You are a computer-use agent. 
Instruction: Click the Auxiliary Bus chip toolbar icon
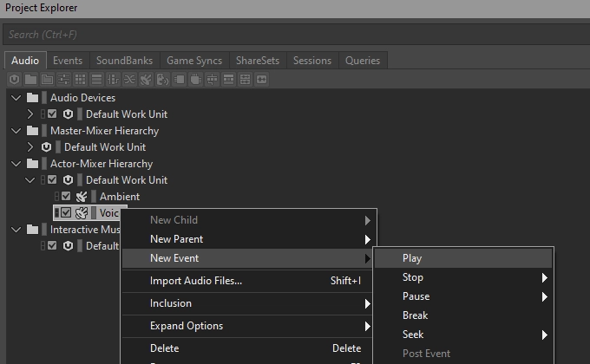click(x=196, y=80)
